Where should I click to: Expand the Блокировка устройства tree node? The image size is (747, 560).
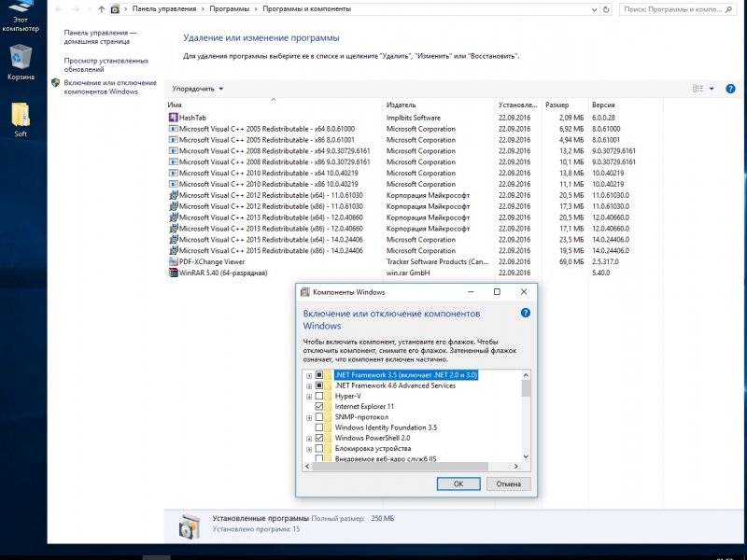coord(309,449)
